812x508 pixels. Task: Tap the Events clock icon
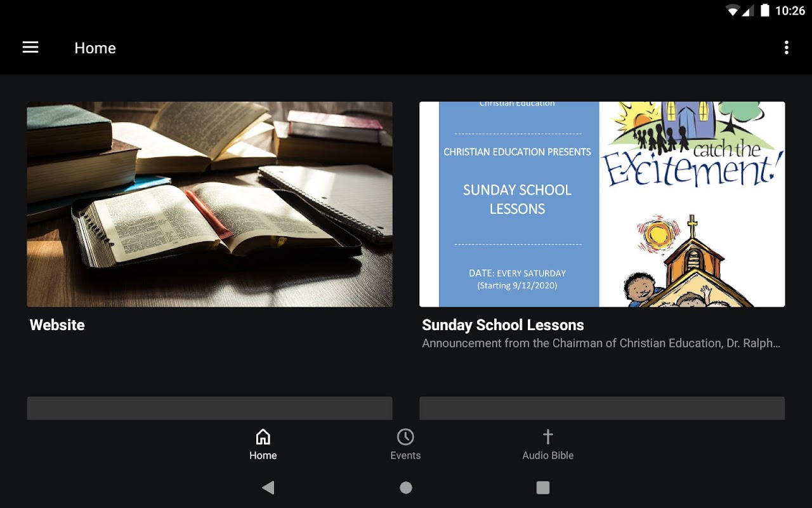point(405,437)
